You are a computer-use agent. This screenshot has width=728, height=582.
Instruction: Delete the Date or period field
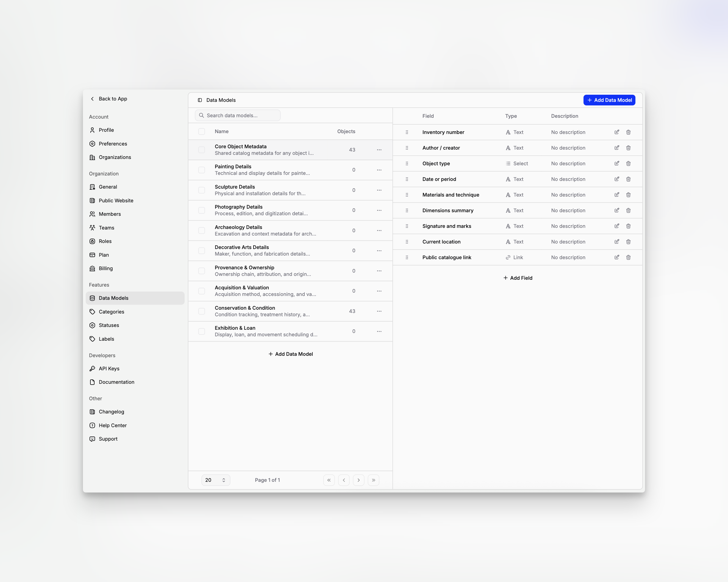click(628, 179)
